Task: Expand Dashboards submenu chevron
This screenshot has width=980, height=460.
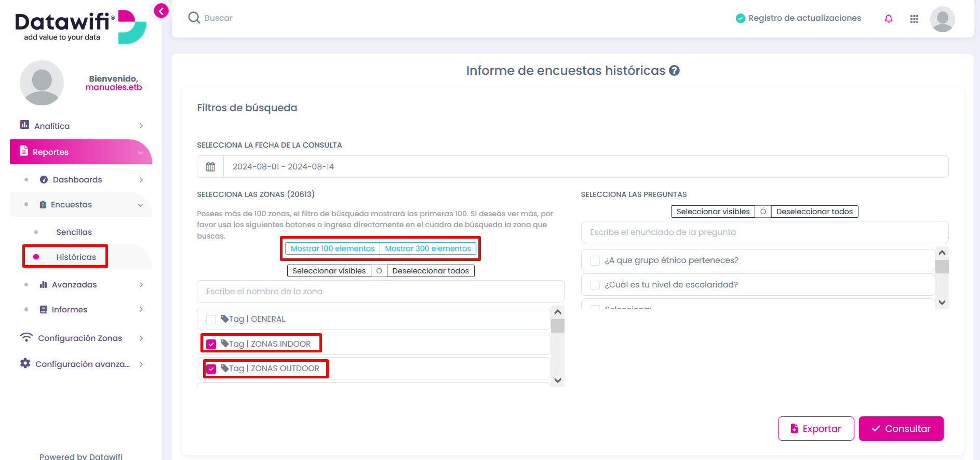Action: coord(141,180)
